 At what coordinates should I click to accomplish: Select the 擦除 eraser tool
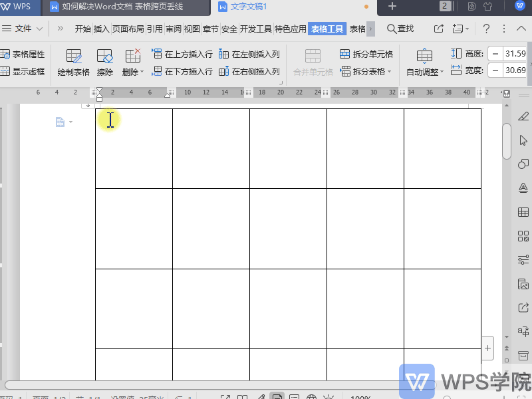point(105,63)
